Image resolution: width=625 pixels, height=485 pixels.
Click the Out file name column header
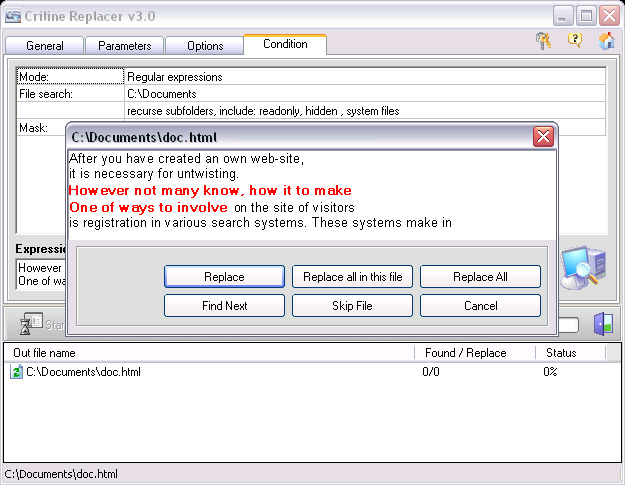(x=209, y=353)
